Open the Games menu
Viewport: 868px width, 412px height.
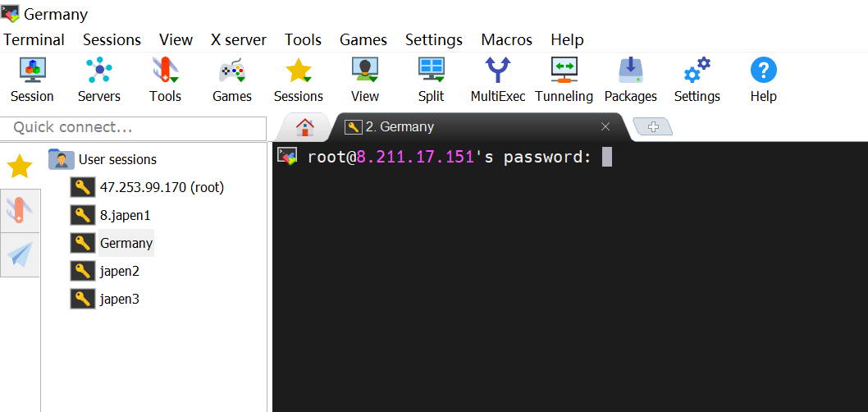pyautogui.click(x=363, y=40)
